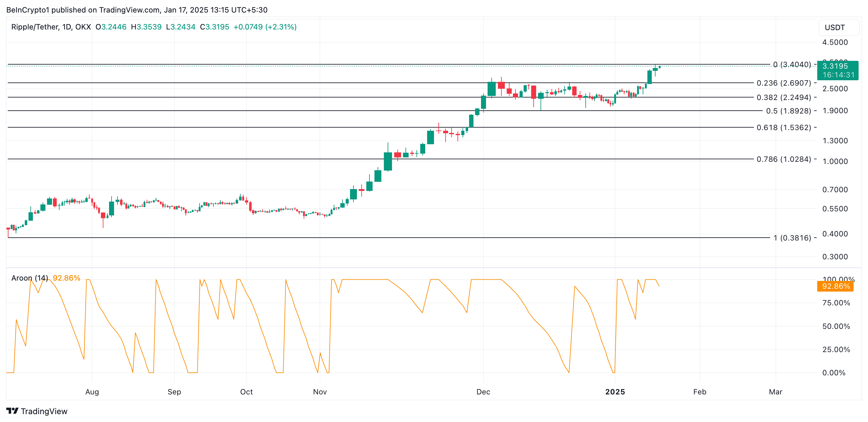Click the 4.5000 price scale value

835,42
